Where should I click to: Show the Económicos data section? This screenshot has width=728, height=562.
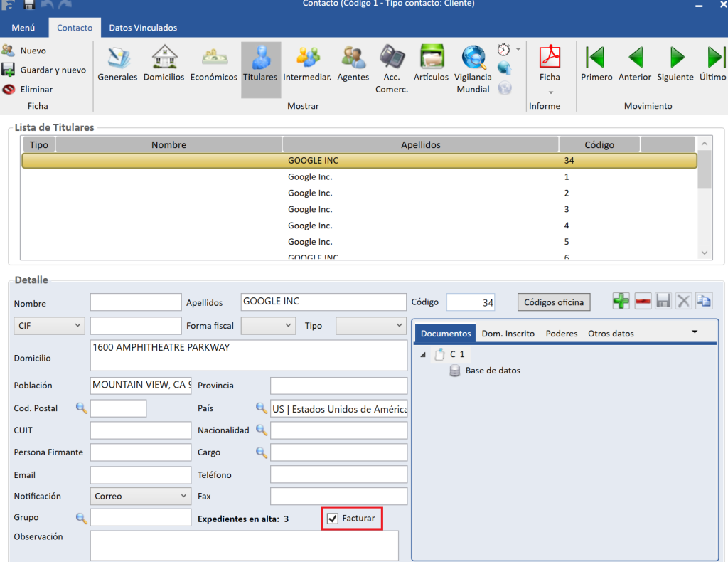point(213,63)
